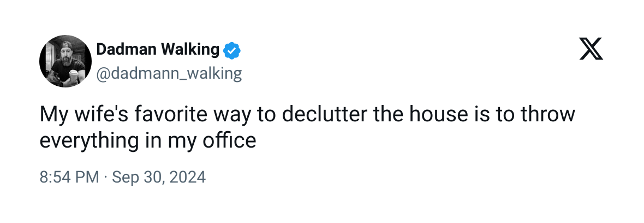
Task: Click the dot separator in the timestamp
Action: coord(106,177)
